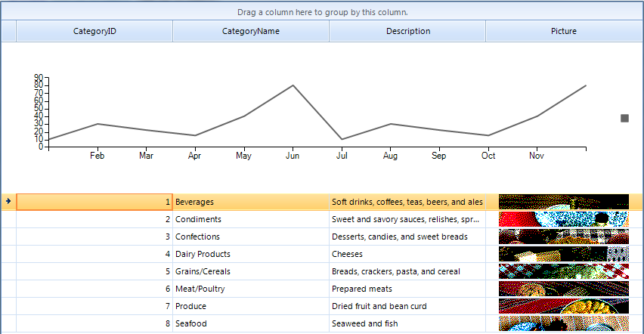Screen dimensions: 644x334
Task: Select the 'Seaweed and fish' description cell
Action: point(407,323)
